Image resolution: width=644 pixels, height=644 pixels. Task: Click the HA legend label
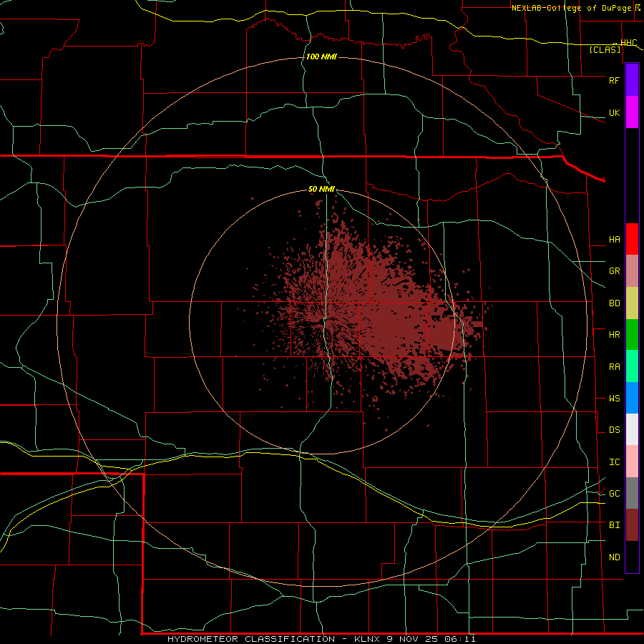(614, 240)
